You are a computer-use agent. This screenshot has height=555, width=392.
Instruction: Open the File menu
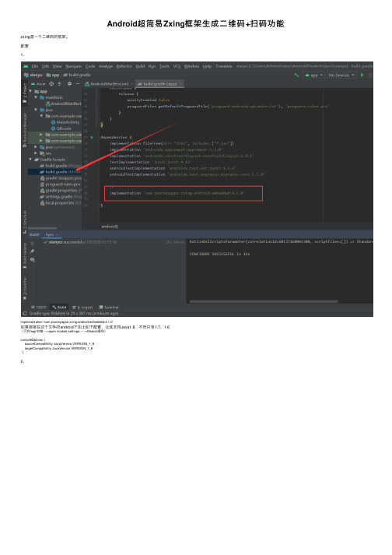point(35,66)
